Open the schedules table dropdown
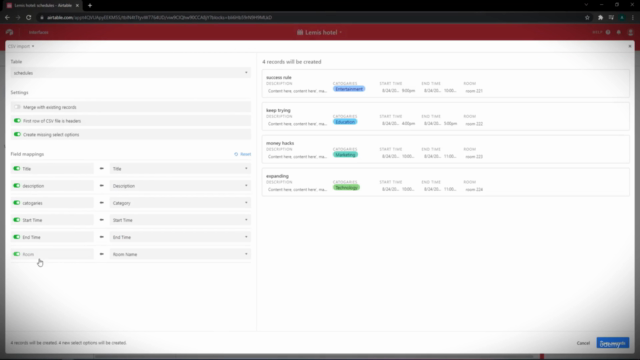 (x=131, y=73)
